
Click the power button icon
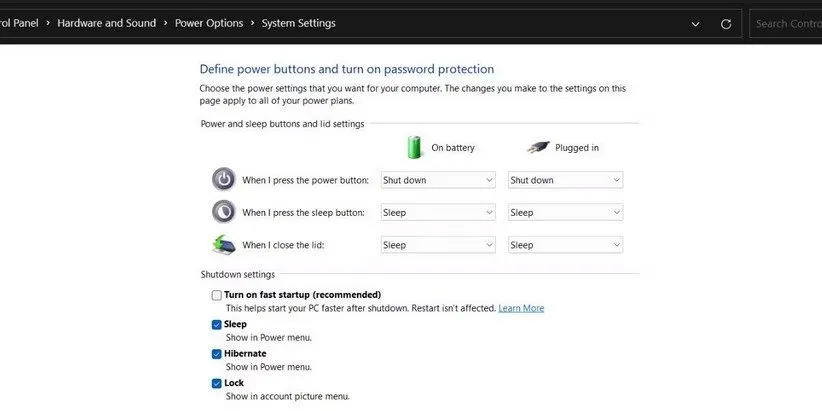223,180
